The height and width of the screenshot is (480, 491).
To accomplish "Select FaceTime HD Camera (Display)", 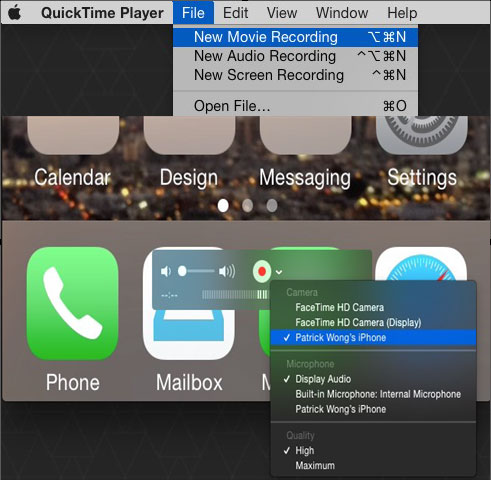I will 373,322.
